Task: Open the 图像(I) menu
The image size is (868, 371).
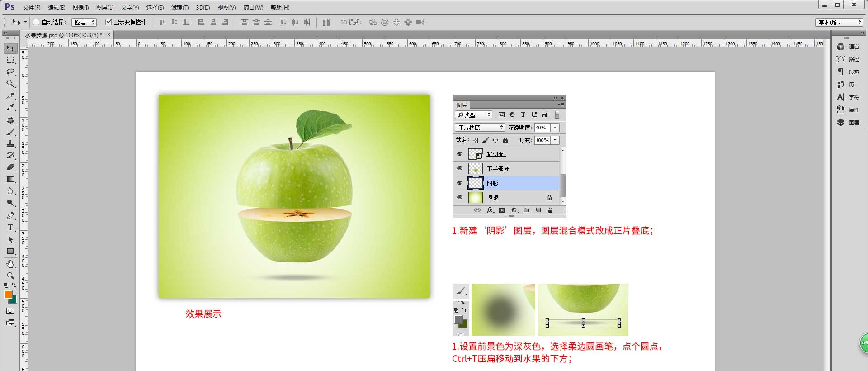Action: [x=81, y=8]
